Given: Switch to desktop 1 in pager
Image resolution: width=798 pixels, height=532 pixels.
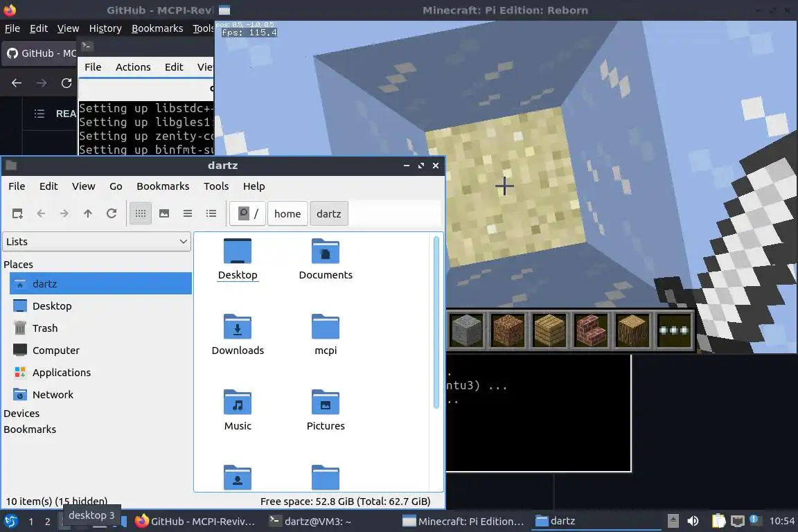Looking at the screenshot, I should 31,522.
